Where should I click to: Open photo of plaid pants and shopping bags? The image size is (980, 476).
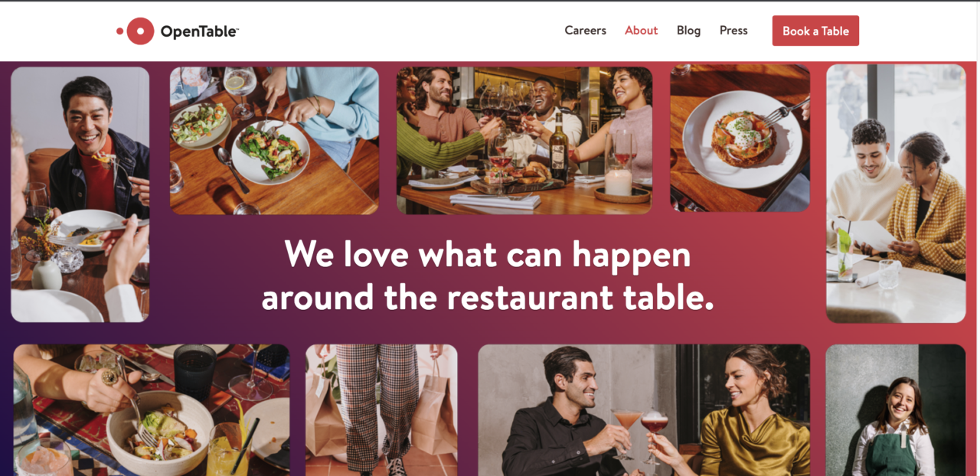click(x=381, y=410)
